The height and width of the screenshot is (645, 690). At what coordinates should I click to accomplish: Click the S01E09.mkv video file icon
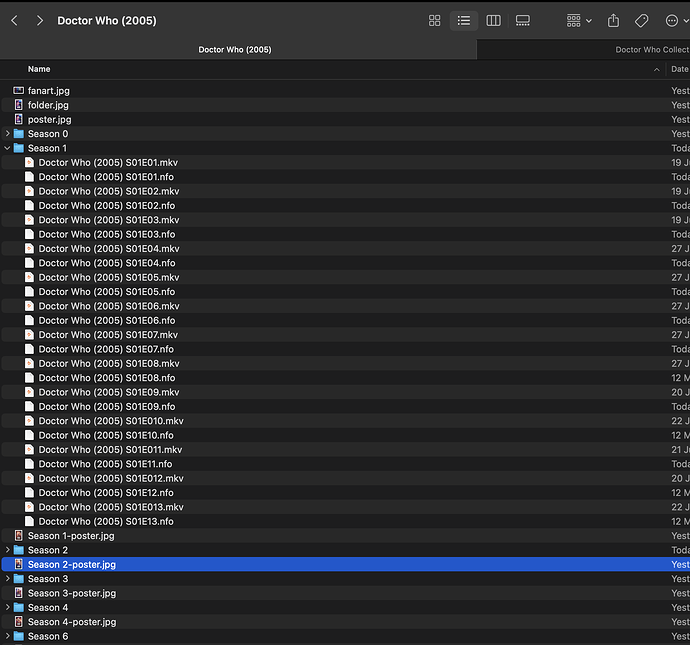pyautogui.click(x=29, y=392)
